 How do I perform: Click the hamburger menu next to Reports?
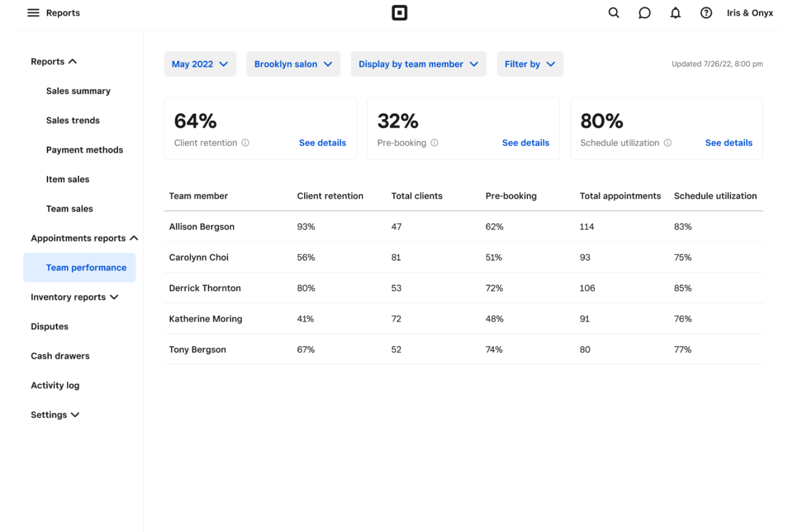[33, 12]
